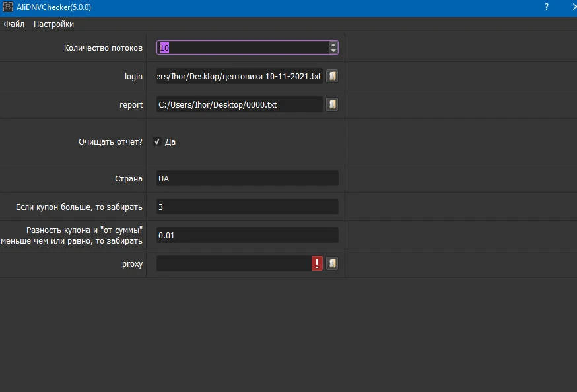Click the login label

click(x=133, y=77)
